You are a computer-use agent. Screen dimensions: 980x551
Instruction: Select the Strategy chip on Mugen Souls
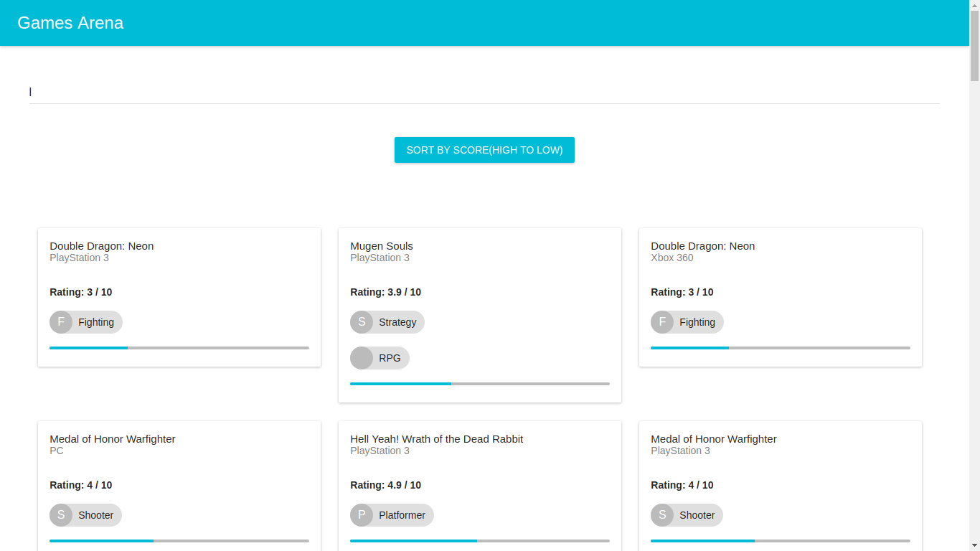pos(387,322)
